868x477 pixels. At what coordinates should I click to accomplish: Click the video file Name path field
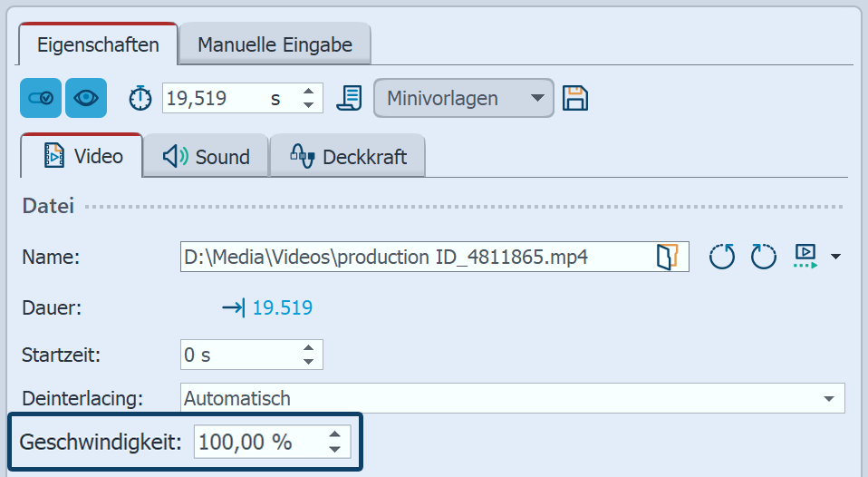[x=415, y=257]
